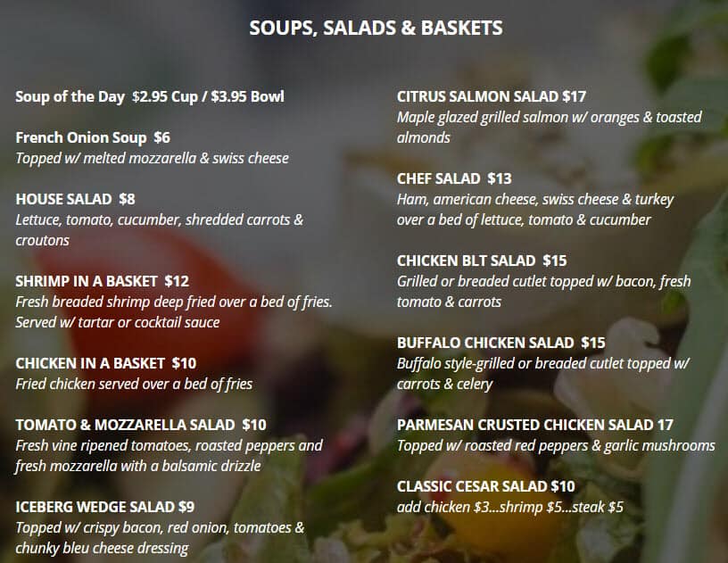Click Shrimp in a Basket $12
The height and width of the screenshot is (563, 728).
(x=102, y=281)
